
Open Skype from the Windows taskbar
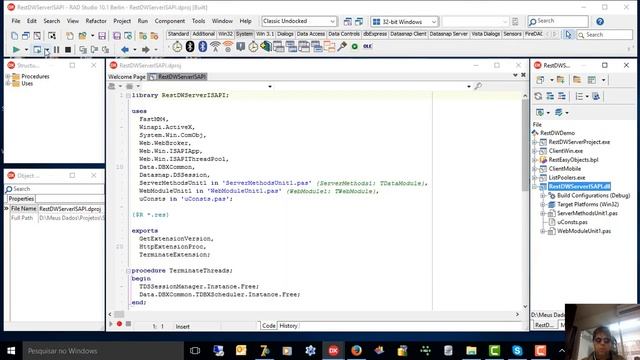click(517, 350)
